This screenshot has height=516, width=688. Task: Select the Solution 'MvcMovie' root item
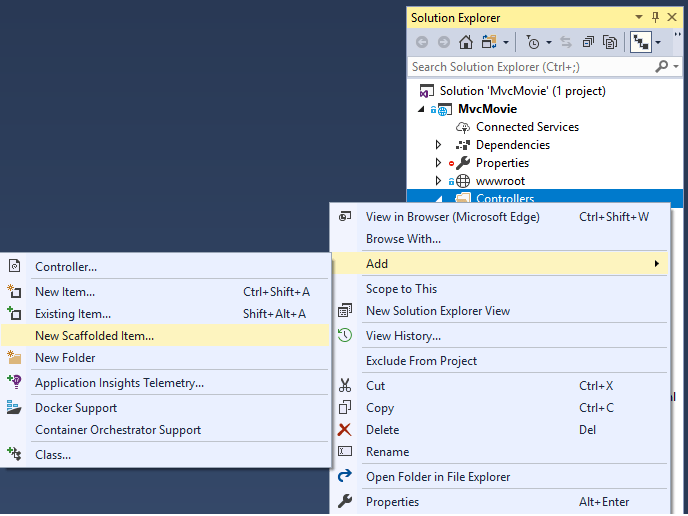(x=522, y=91)
